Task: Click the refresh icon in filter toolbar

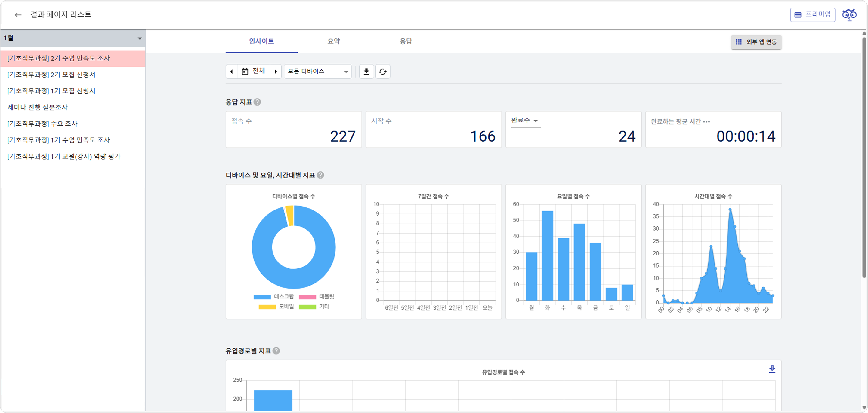Action: tap(383, 71)
